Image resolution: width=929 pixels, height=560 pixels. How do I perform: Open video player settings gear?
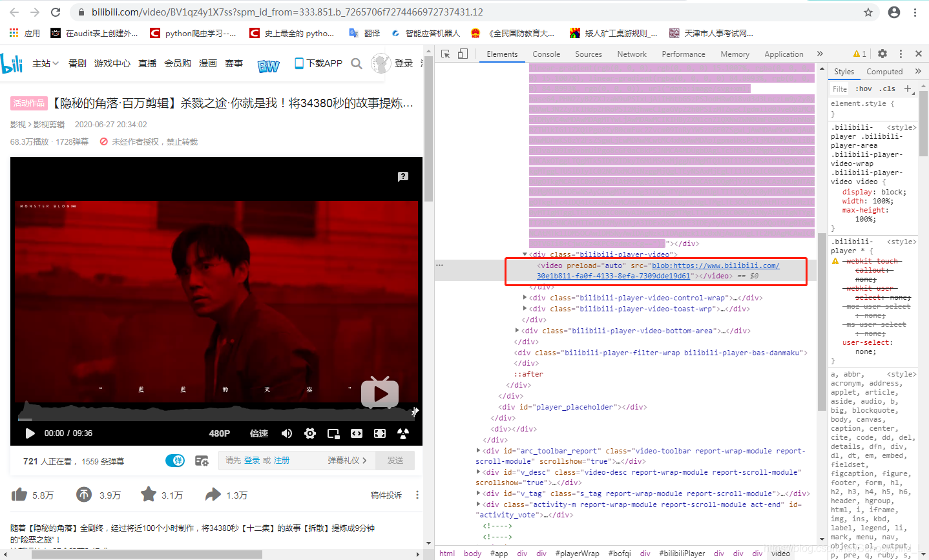310,433
